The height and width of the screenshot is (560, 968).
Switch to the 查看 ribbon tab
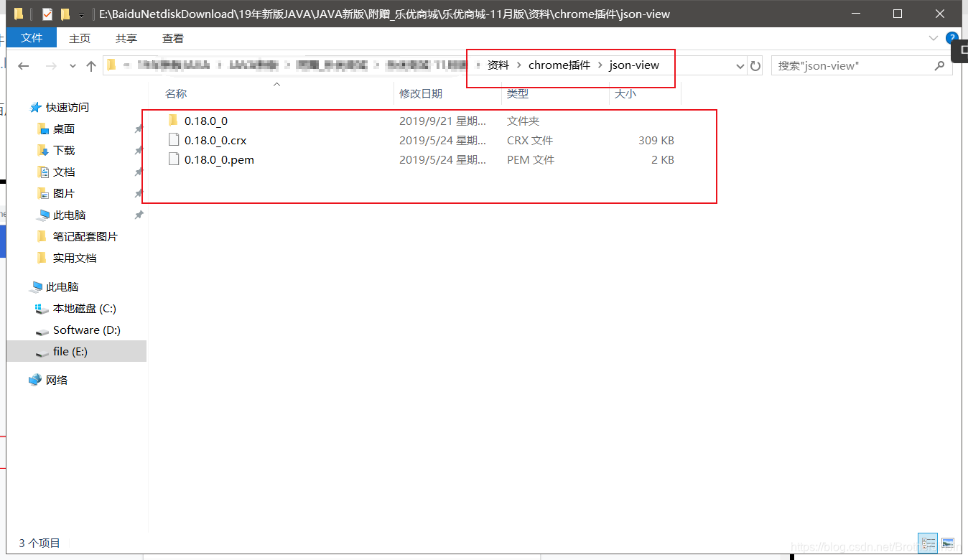point(173,38)
